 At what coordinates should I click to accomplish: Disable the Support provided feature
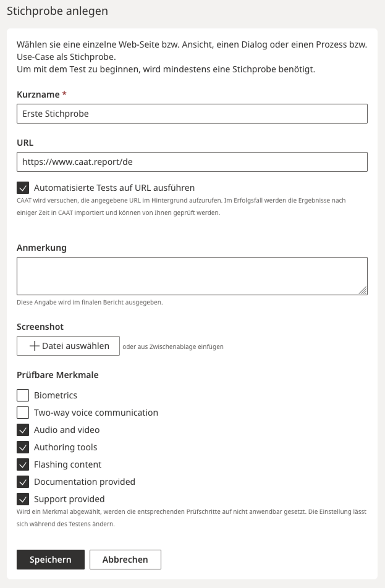click(x=22, y=499)
